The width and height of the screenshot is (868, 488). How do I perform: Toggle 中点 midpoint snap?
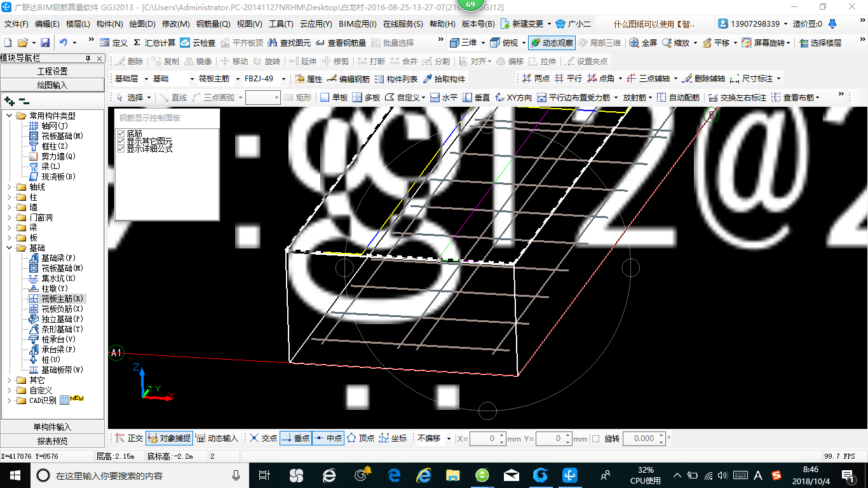328,438
